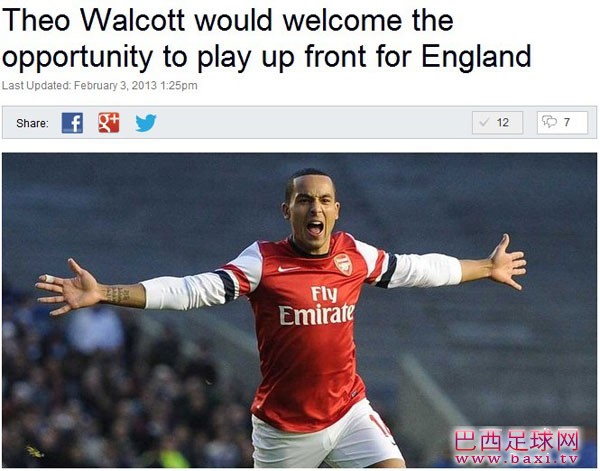
Task: Click the Fly Emirates text on the shirt
Action: click(316, 306)
